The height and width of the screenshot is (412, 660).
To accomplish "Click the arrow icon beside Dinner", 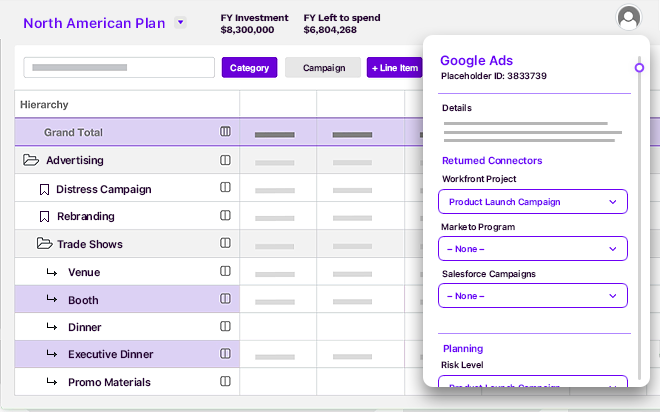I will pyautogui.click(x=52, y=327).
